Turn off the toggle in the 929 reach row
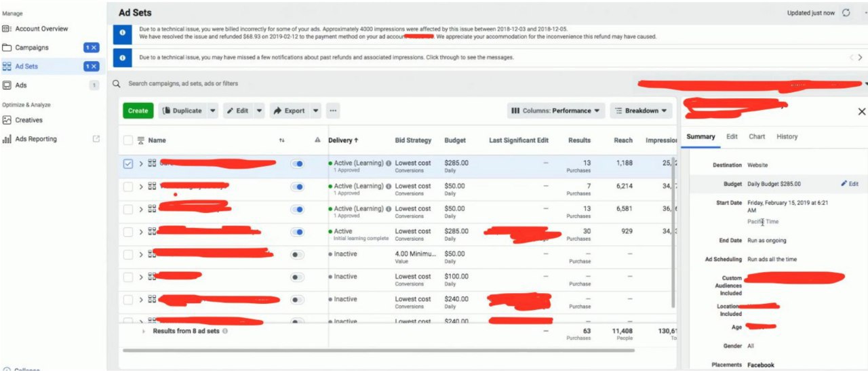The width and height of the screenshot is (868, 371). [x=297, y=231]
